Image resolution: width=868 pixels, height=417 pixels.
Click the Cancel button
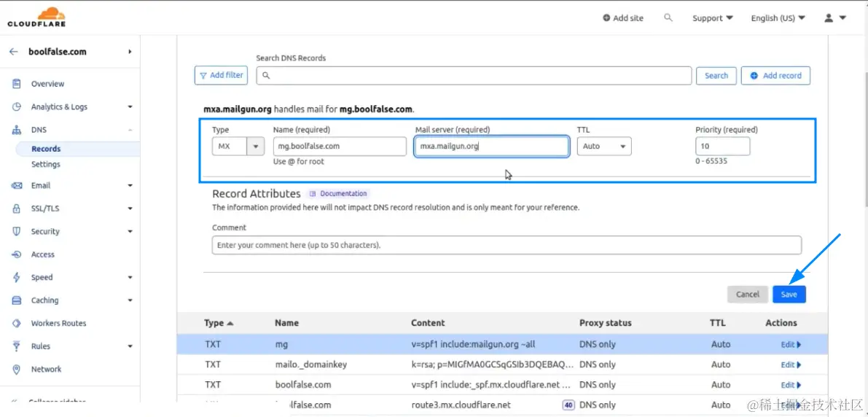[x=747, y=295]
